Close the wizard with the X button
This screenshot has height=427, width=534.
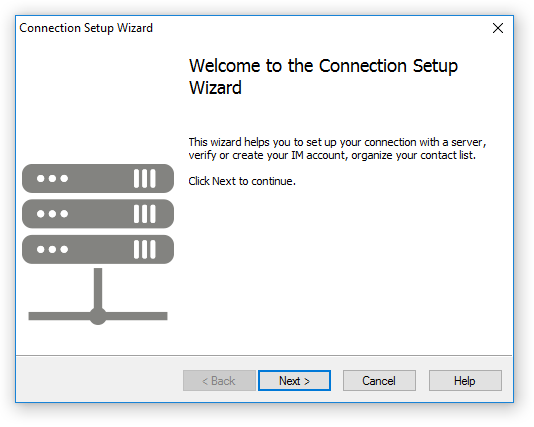coord(498,28)
